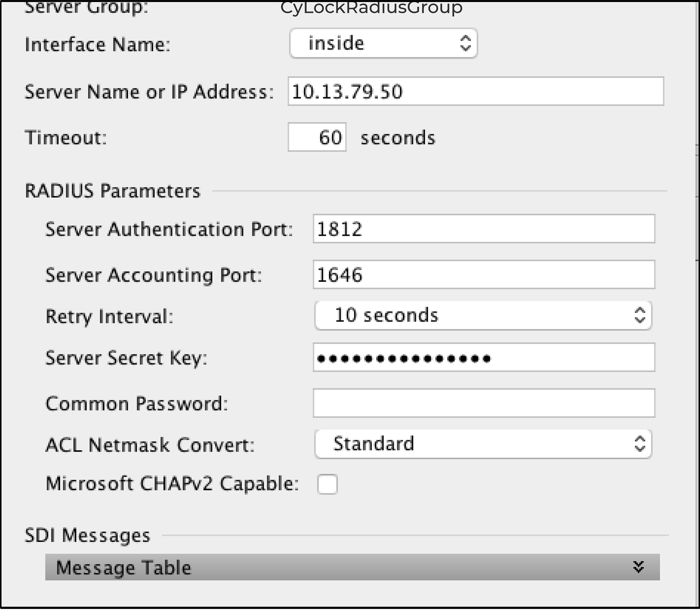Click the RADIUS Parameters section heading
This screenshot has height=610, width=700.
113,191
